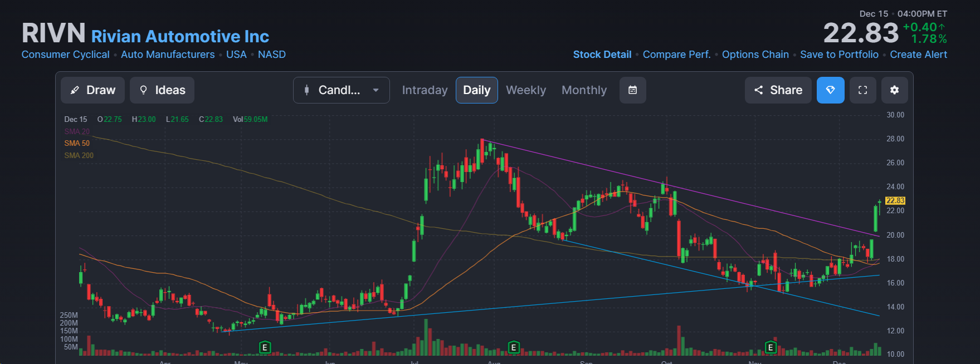Click the yellow 22.83 price tag
This screenshot has height=364, width=980.
coord(895,200)
